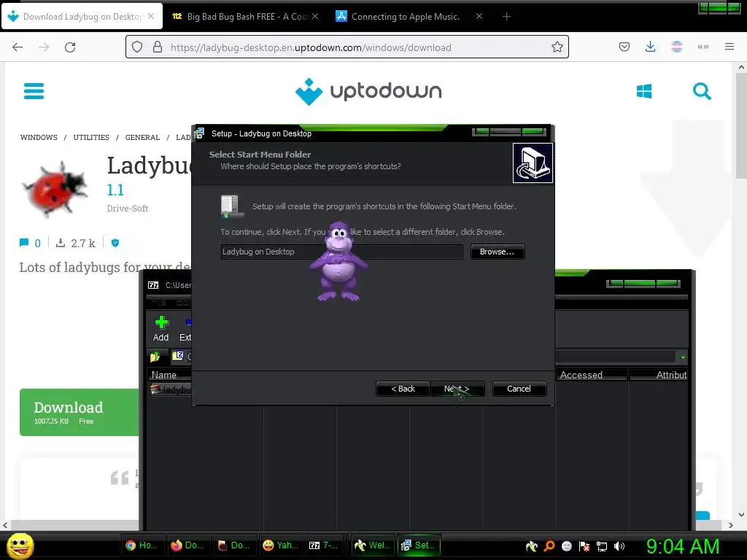Screen dimensions: 747x560
Task: Click the address bar URL
Action: point(311,47)
